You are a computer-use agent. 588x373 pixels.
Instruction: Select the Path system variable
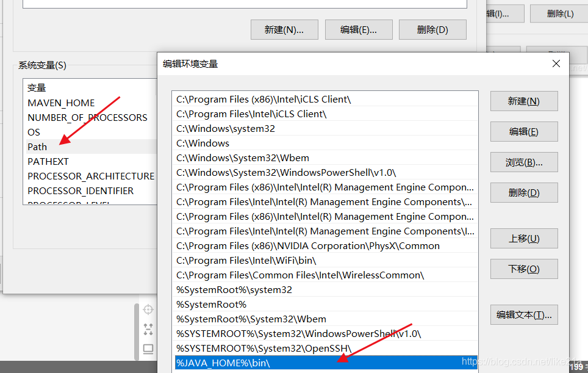click(90, 147)
